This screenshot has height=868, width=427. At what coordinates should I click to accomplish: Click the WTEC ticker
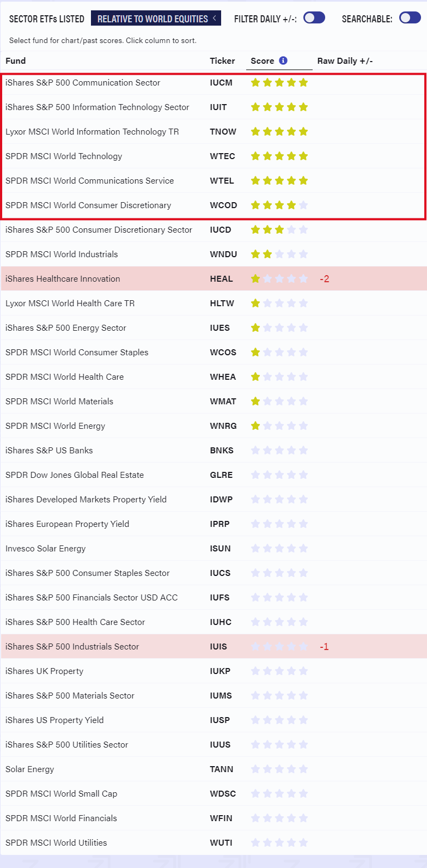click(x=223, y=156)
